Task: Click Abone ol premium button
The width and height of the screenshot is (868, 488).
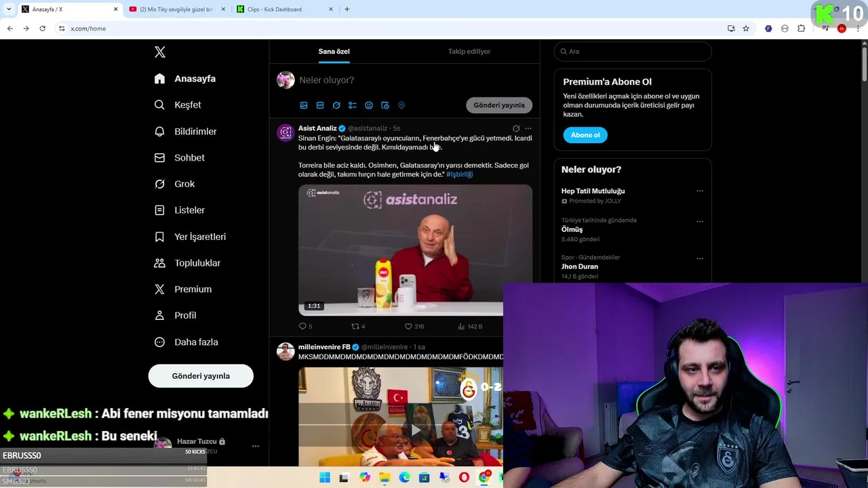Action: tap(585, 135)
